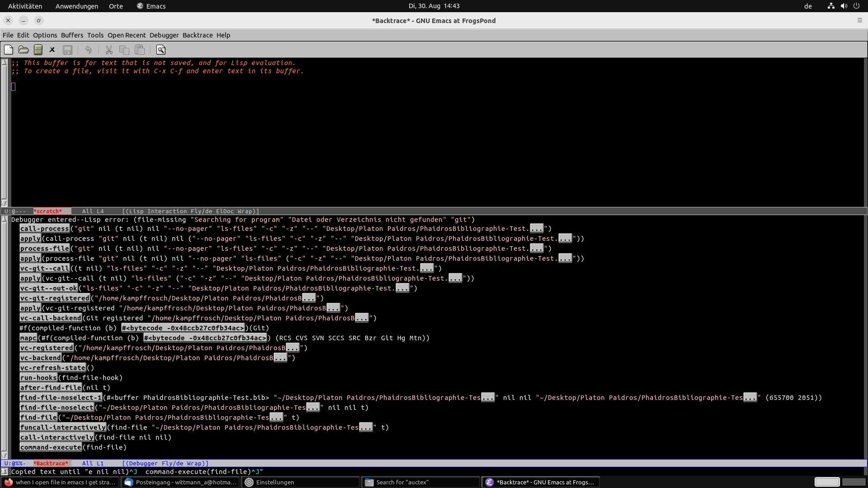Image resolution: width=868 pixels, height=488 pixels.
Task: Switch to the Firefox taskbar window
Action: coord(60,482)
